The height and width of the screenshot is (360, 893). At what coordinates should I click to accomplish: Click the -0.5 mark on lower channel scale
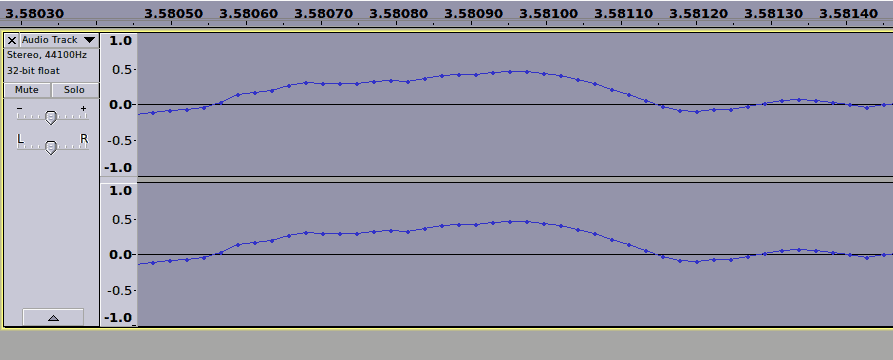[119, 290]
